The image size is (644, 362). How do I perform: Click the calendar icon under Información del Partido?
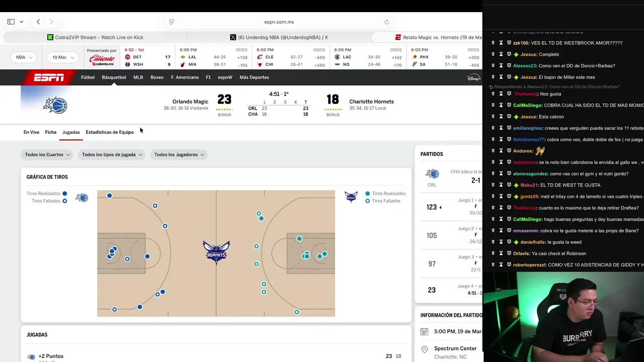click(425, 332)
